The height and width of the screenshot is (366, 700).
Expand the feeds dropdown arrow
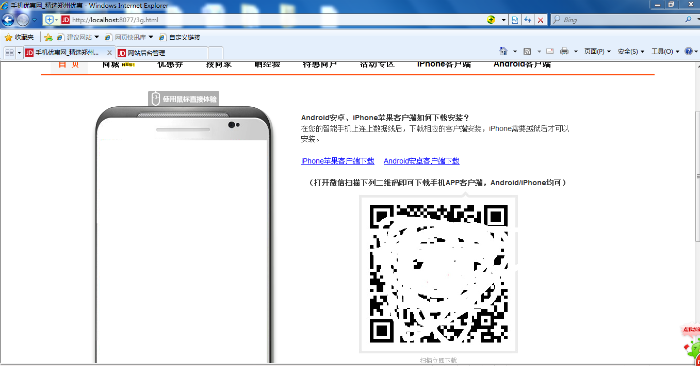tap(539, 51)
